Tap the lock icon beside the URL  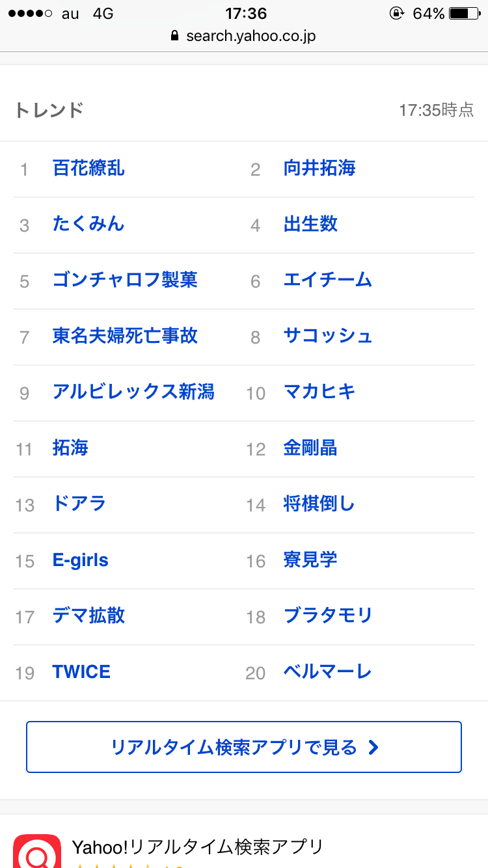coord(174,36)
